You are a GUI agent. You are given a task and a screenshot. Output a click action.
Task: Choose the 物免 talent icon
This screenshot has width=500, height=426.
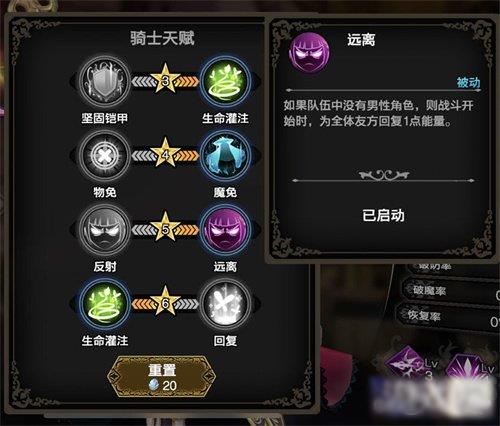click(105, 156)
